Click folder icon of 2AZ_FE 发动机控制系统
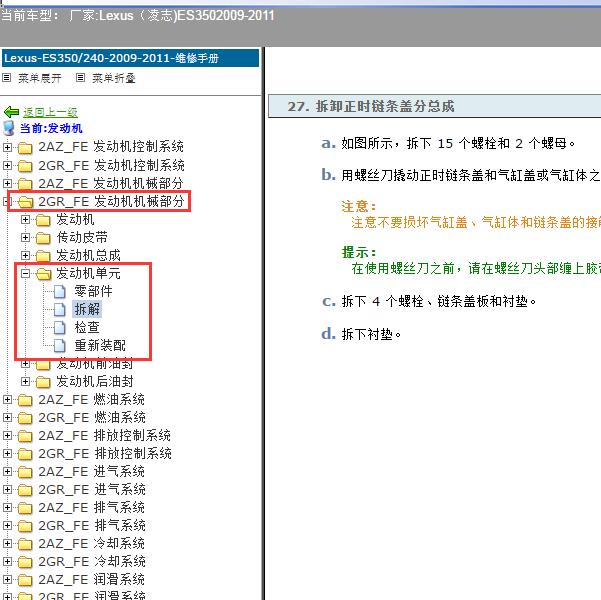This screenshot has width=601, height=600. (x=25, y=148)
